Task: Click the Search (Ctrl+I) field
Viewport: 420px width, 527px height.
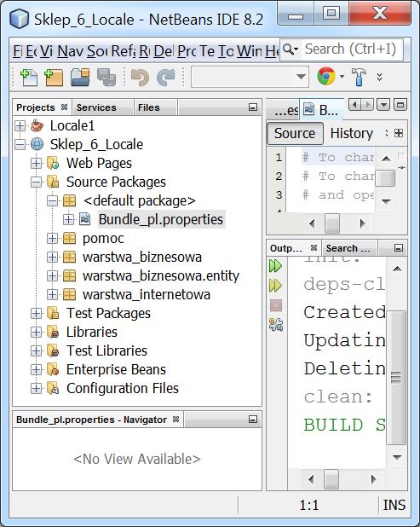Action: (350, 49)
